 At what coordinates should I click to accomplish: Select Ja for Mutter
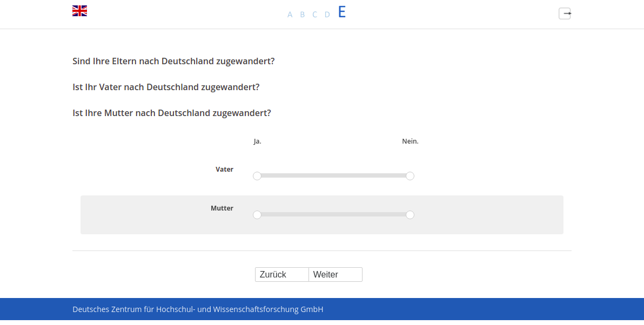click(x=257, y=215)
